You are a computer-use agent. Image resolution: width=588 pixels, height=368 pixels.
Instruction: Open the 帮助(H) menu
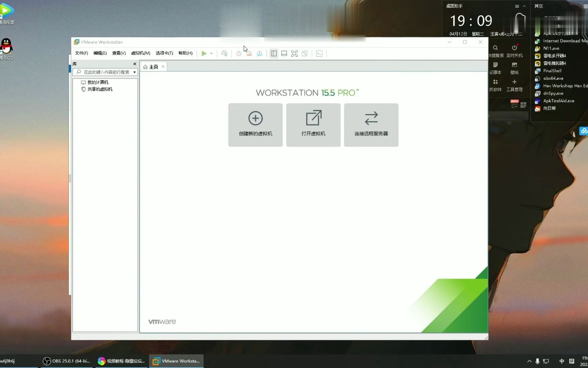185,53
